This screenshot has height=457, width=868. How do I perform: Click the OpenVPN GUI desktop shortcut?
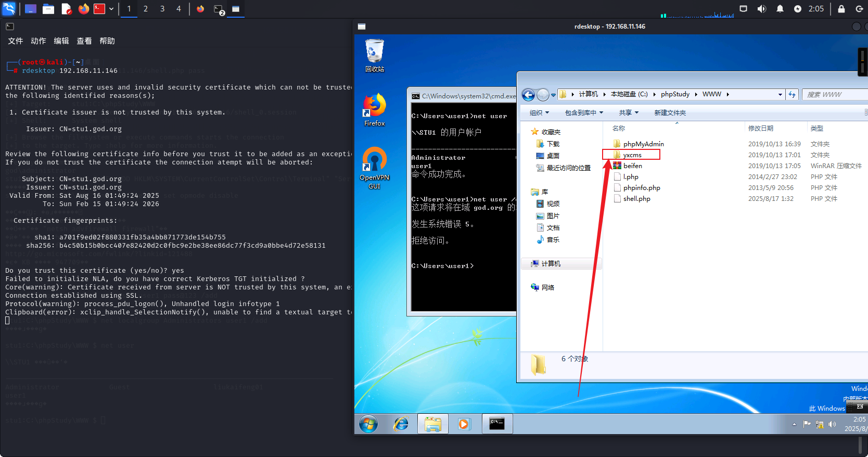tap(374, 168)
